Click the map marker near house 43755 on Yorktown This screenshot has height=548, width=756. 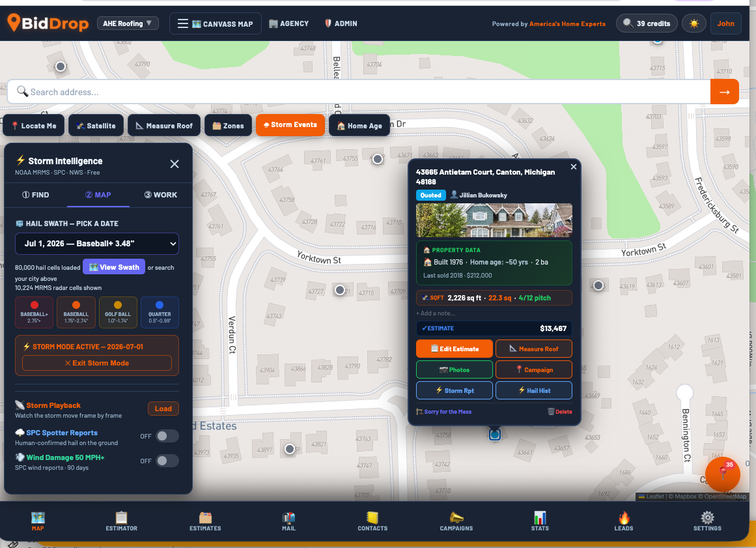[378, 159]
